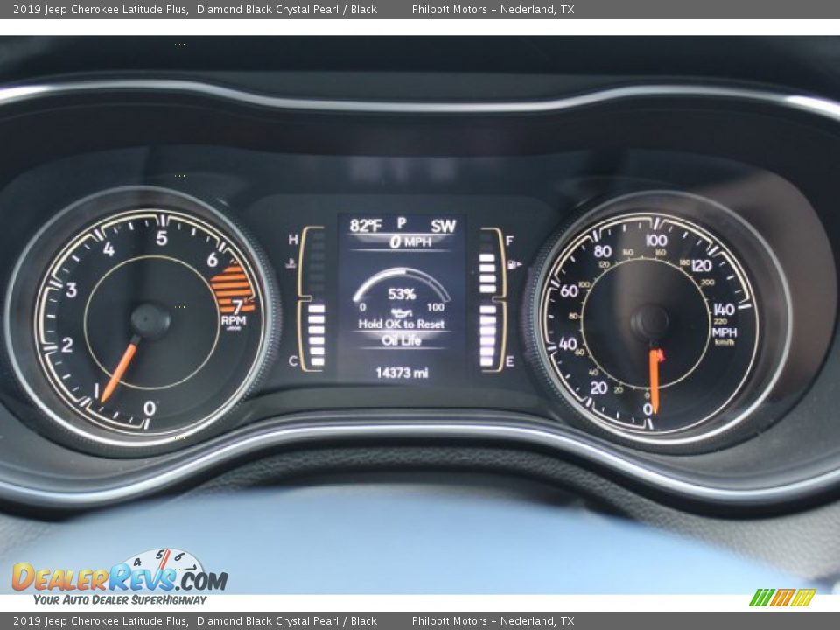Click the oil life 53% arc gauge
Image resolution: width=840 pixels, height=630 pixels.
(401, 282)
